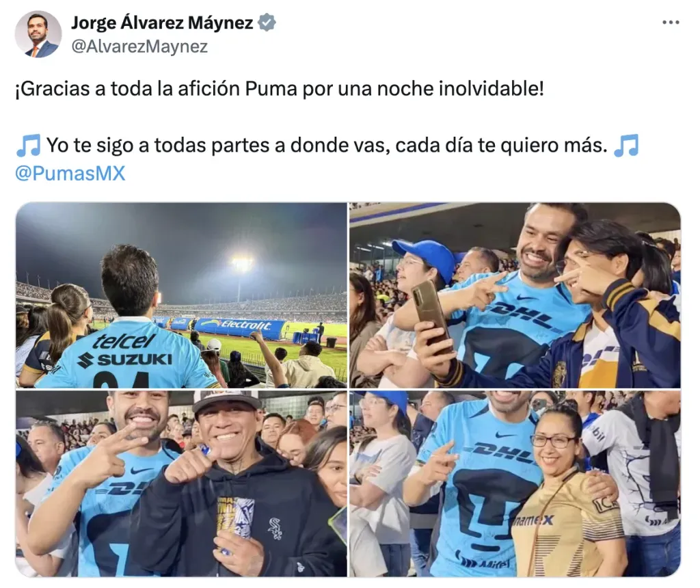Open Jorge Álvarez Máynez profile avatar
Image resolution: width=700 pixels, height=588 pixels.
point(38,34)
